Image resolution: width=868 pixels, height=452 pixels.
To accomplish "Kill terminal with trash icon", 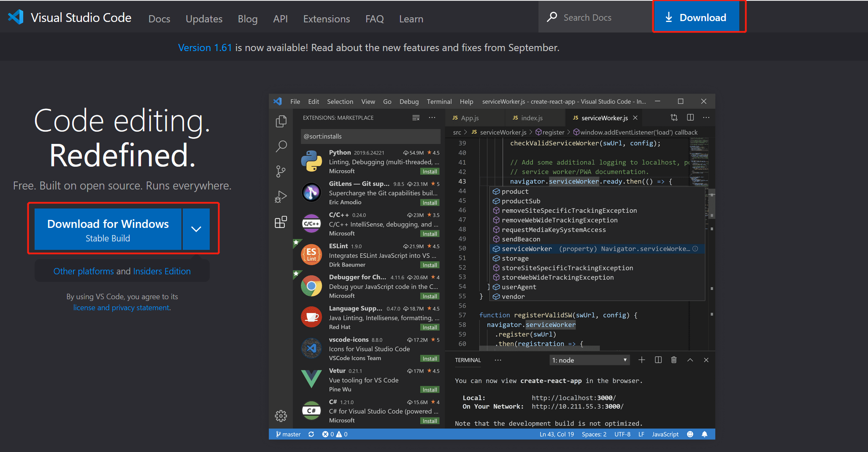I will pos(674,360).
